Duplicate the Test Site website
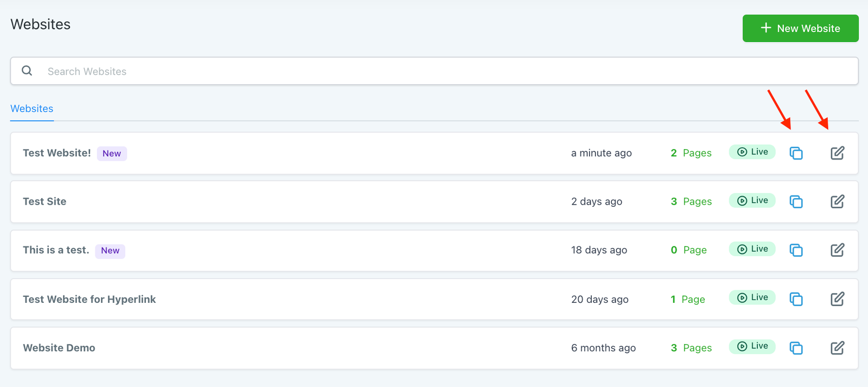The width and height of the screenshot is (868, 387). [796, 202]
